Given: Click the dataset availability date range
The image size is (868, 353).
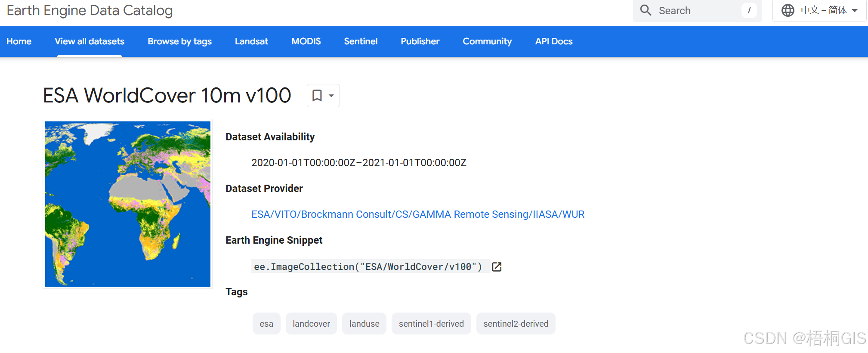Looking at the screenshot, I should pos(359,163).
